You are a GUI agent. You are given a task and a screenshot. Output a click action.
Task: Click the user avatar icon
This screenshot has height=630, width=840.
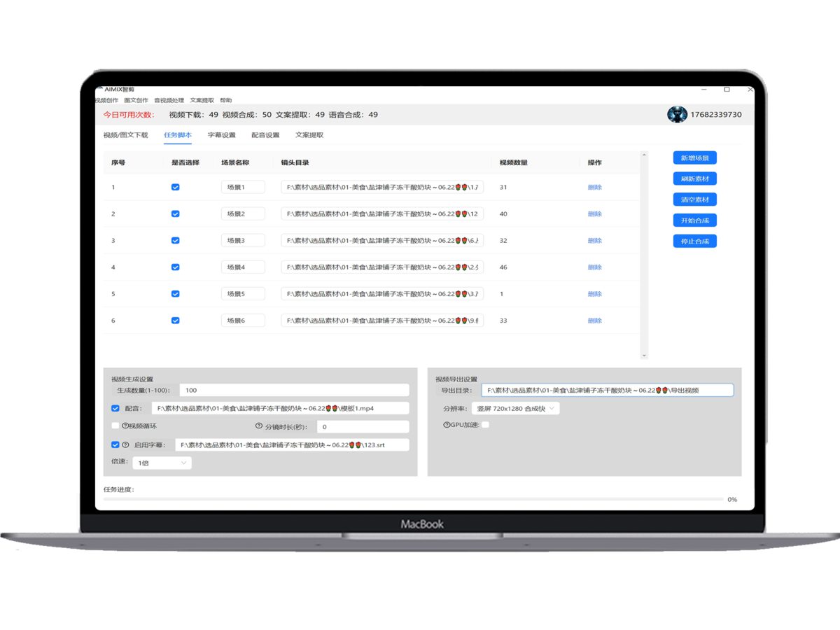677,115
